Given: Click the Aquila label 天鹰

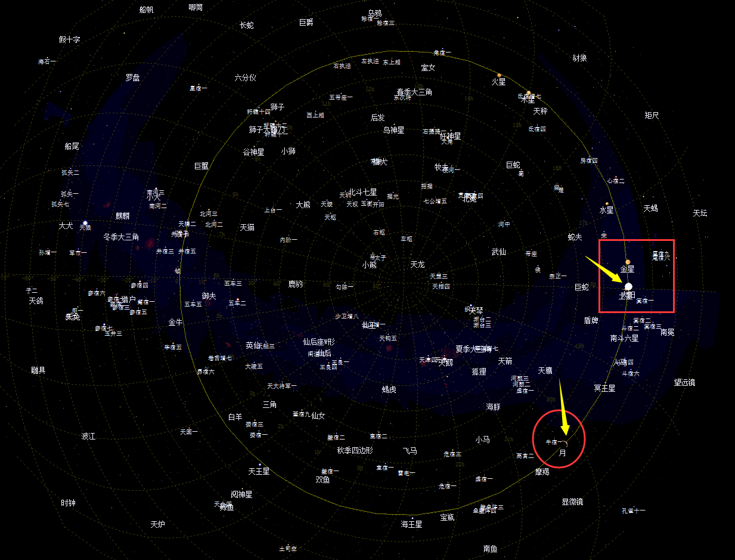Looking at the screenshot, I should click(545, 370).
